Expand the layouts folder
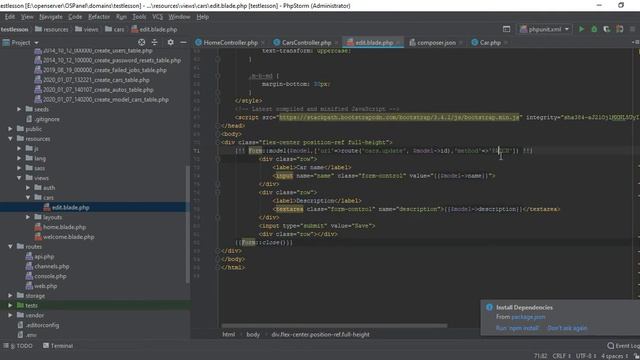 28,217
